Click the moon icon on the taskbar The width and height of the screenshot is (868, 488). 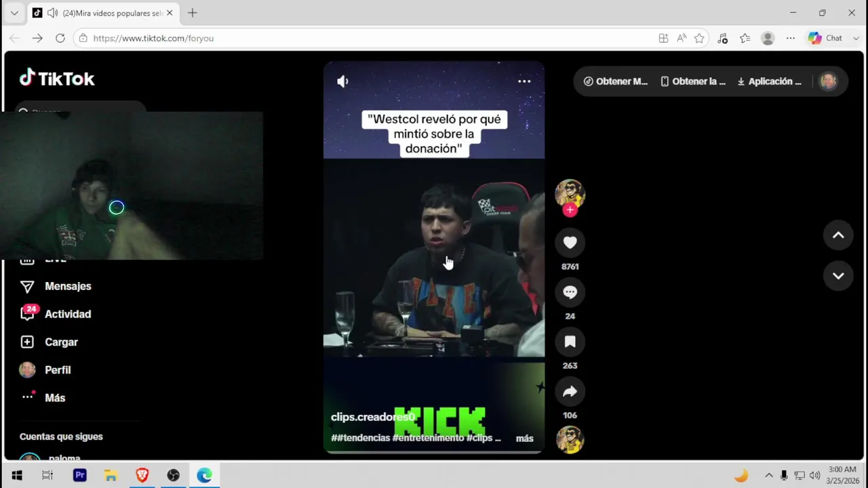(x=741, y=476)
